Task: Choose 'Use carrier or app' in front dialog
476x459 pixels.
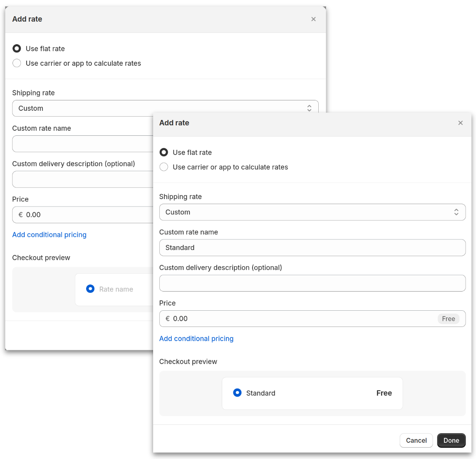Action: click(x=164, y=167)
